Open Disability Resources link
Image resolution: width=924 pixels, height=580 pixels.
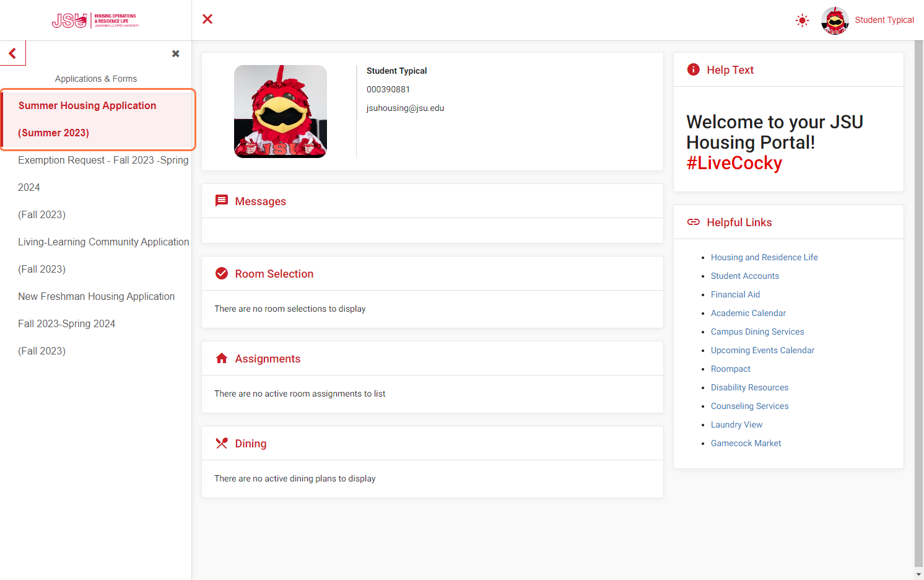[x=749, y=387]
